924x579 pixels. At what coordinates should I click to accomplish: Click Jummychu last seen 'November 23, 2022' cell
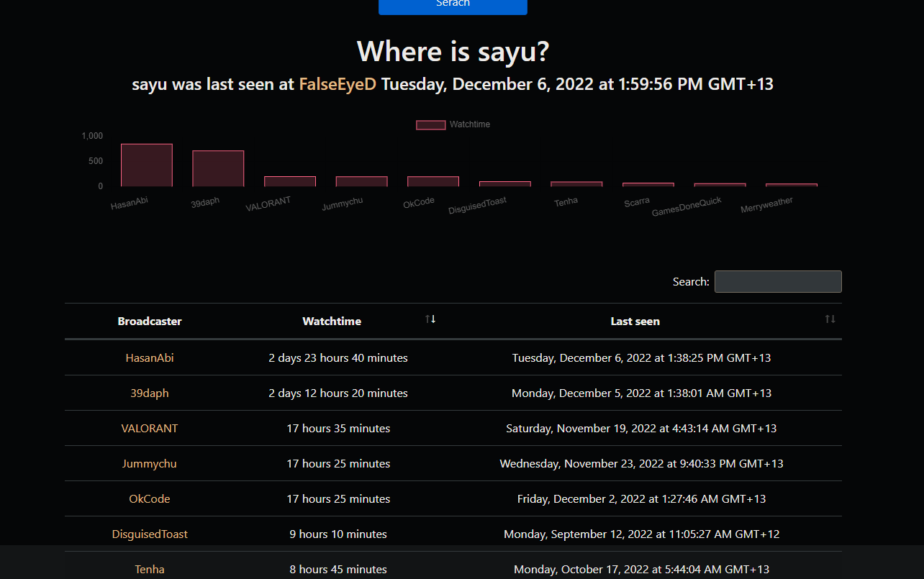pyautogui.click(x=641, y=463)
